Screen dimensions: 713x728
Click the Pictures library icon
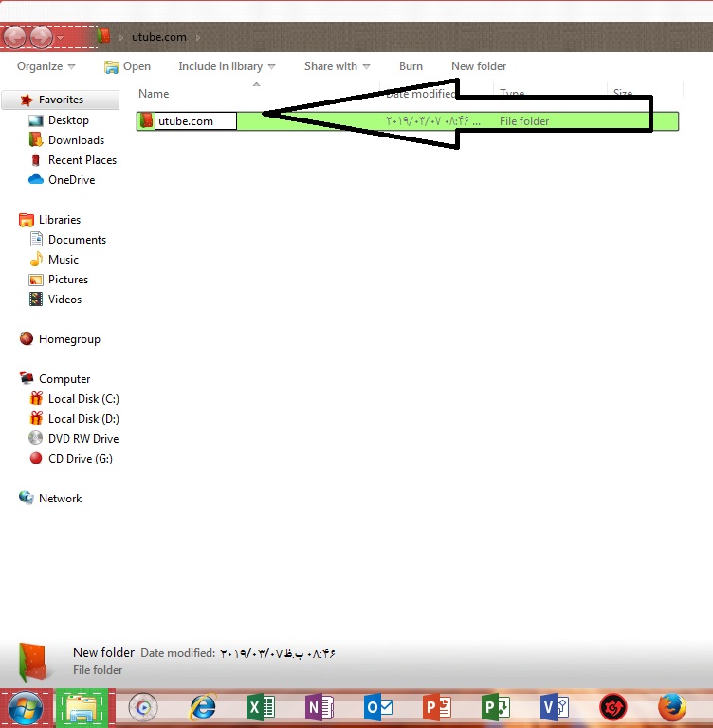click(x=36, y=280)
